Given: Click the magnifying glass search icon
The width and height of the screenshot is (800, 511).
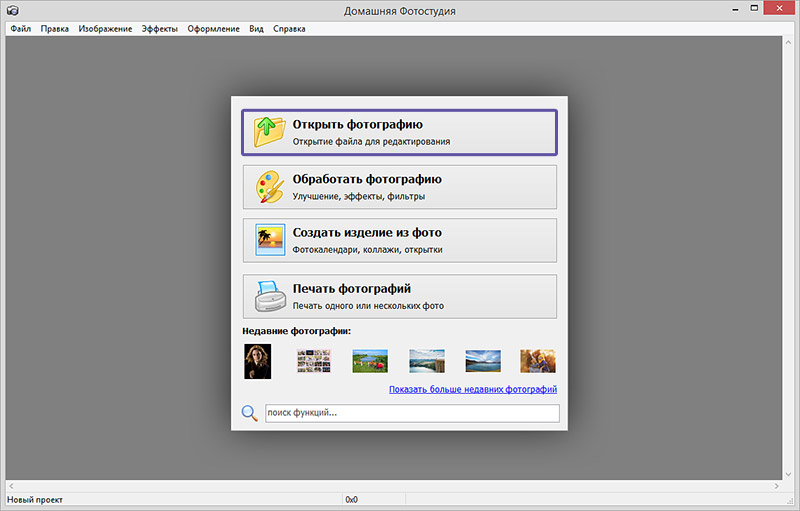Looking at the screenshot, I should (249, 413).
